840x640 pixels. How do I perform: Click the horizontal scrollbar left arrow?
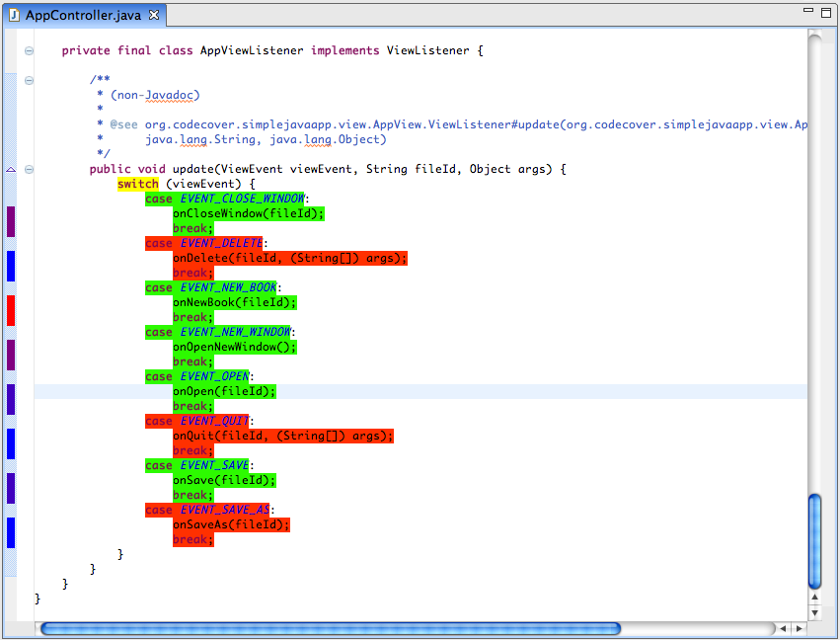(x=783, y=628)
